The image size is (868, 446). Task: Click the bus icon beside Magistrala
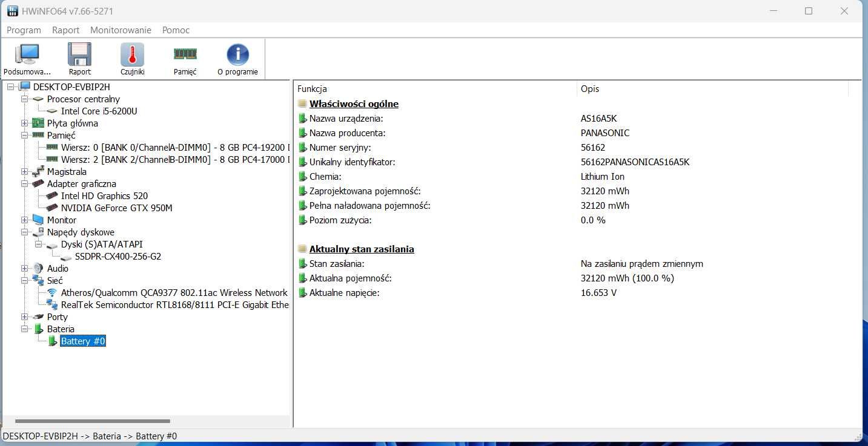point(38,172)
